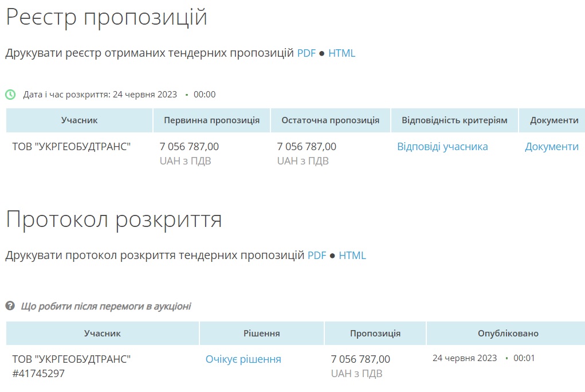Open 'Що робити після перемоги в аукціоні' help

(105, 306)
